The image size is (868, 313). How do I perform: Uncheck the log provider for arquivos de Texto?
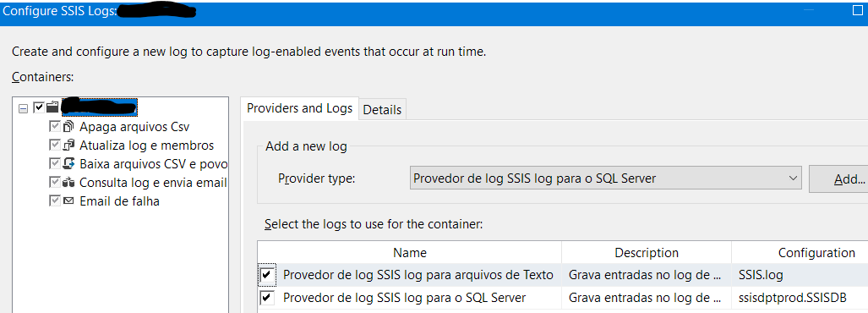tap(267, 274)
